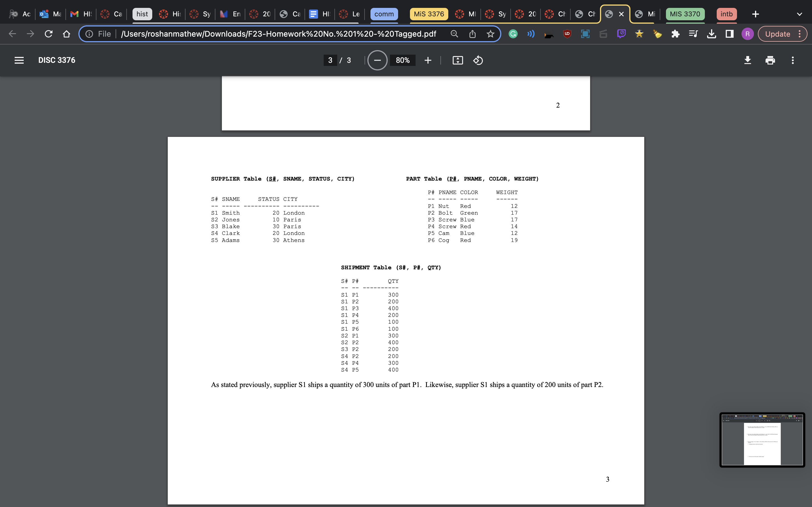Image resolution: width=812 pixels, height=507 pixels.
Task: Edit the page number field showing 3
Action: (330, 60)
